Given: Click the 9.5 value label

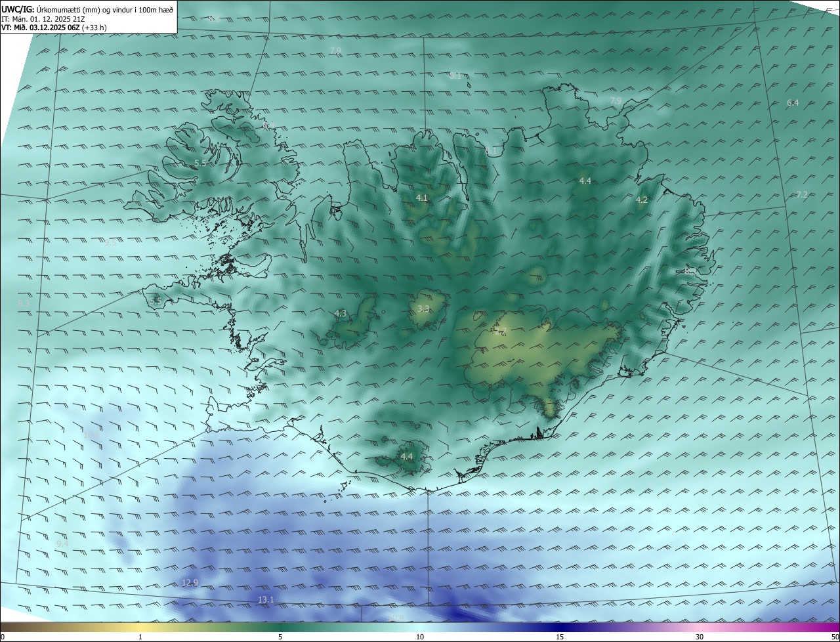Looking at the screenshot, I should coord(111,243).
